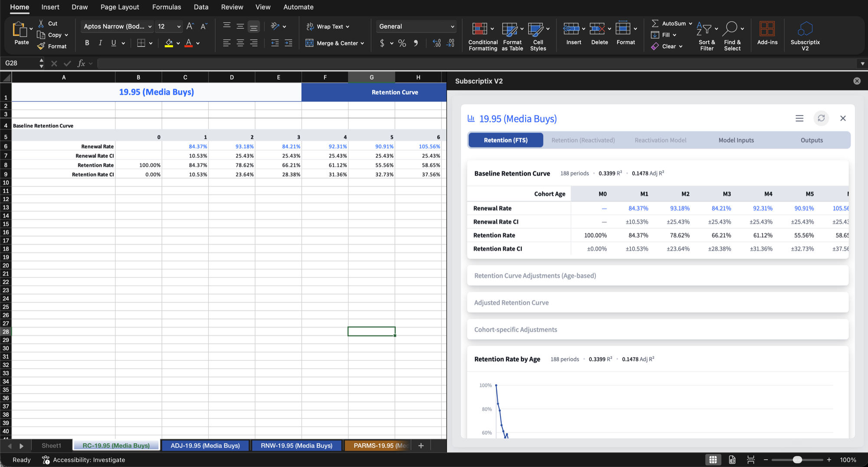Toggle italic formatting
This screenshot has height=467, width=868.
[x=100, y=43]
